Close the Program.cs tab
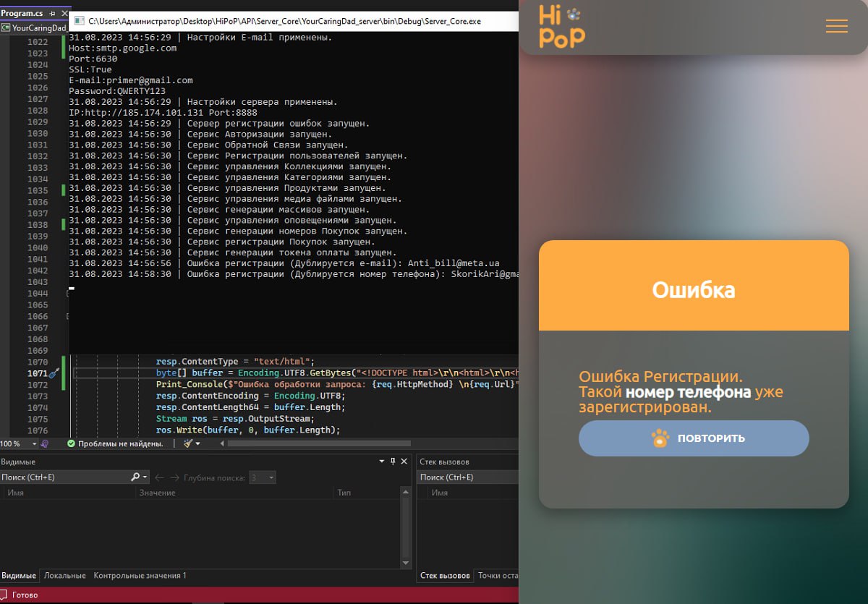 [63, 13]
